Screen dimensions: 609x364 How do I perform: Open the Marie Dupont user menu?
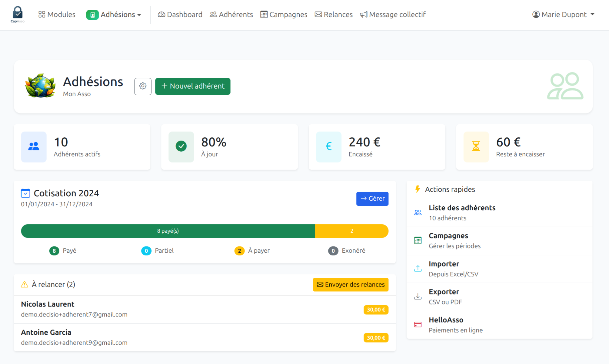click(x=563, y=15)
